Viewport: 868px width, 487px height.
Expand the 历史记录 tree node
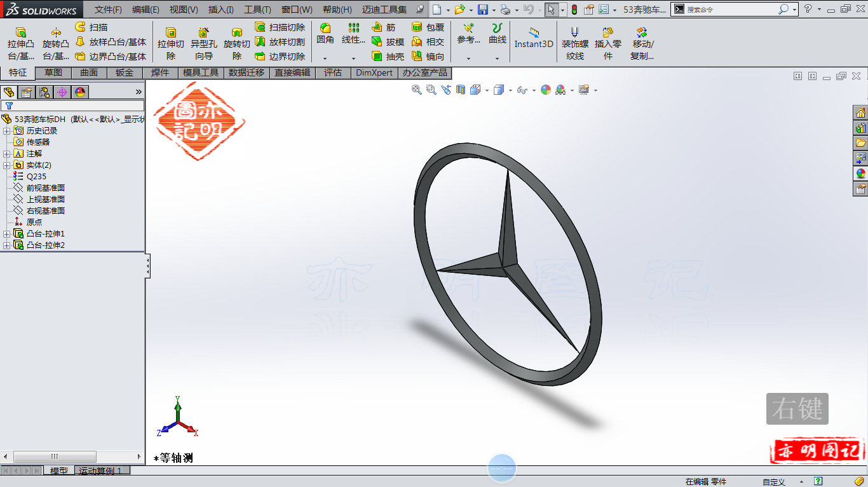pyautogui.click(x=6, y=131)
